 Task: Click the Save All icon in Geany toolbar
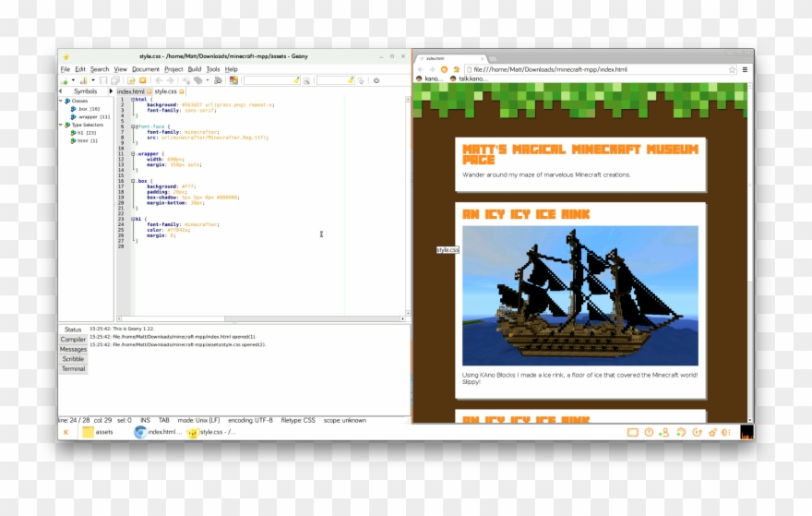coord(115,81)
